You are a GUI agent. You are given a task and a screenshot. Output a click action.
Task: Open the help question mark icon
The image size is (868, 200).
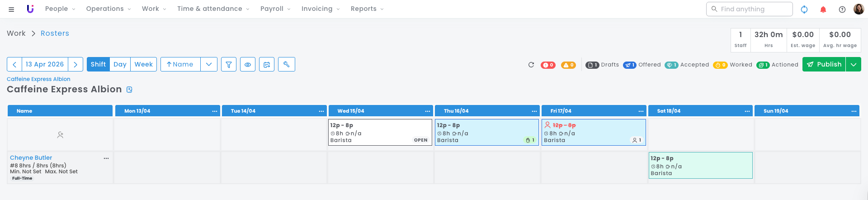(842, 9)
